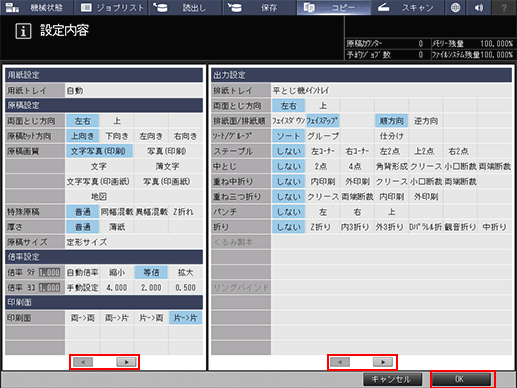Select 同幅混載 special original option
The image size is (517, 388).
click(x=117, y=212)
